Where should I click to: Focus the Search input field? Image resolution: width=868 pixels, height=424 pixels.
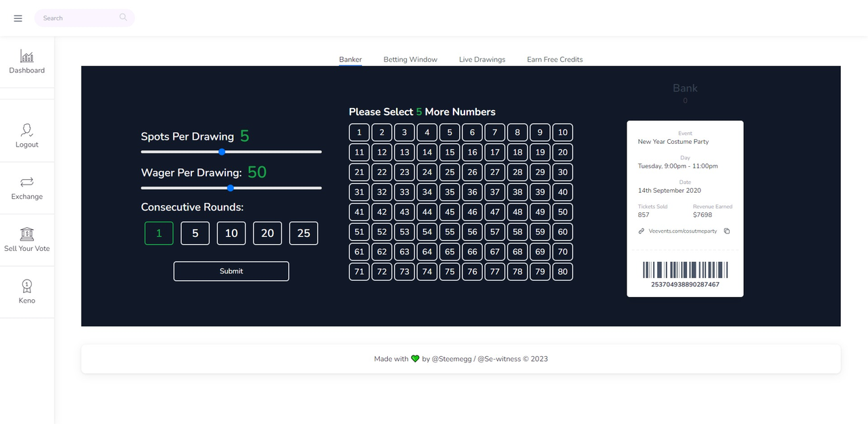pos(84,18)
